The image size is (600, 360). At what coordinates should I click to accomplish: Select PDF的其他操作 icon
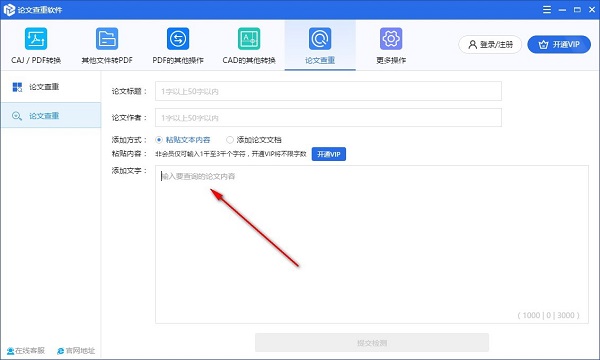[x=178, y=39]
